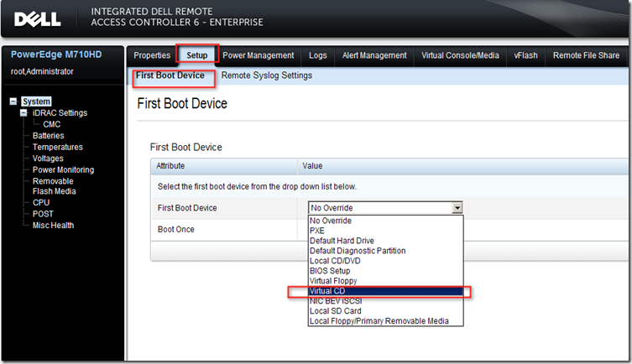
Task: Open the Remote File Share tab
Action: pyautogui.click(x=586, y=55)
